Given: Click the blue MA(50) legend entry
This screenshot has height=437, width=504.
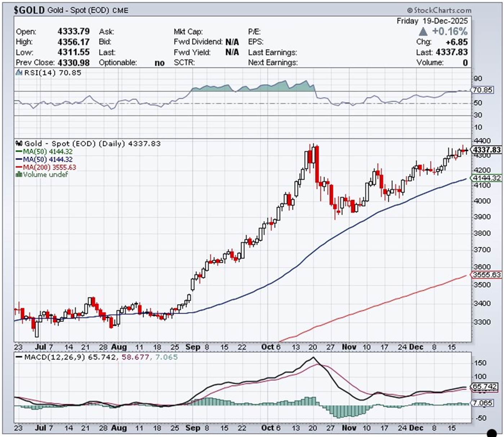Looking at the screenshot, I should coord(48,159).
